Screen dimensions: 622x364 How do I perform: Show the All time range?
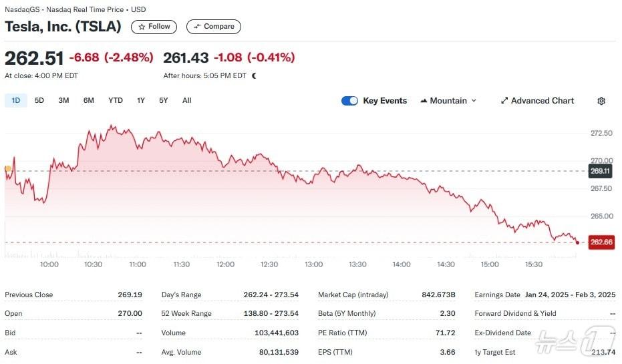point(187,101)
